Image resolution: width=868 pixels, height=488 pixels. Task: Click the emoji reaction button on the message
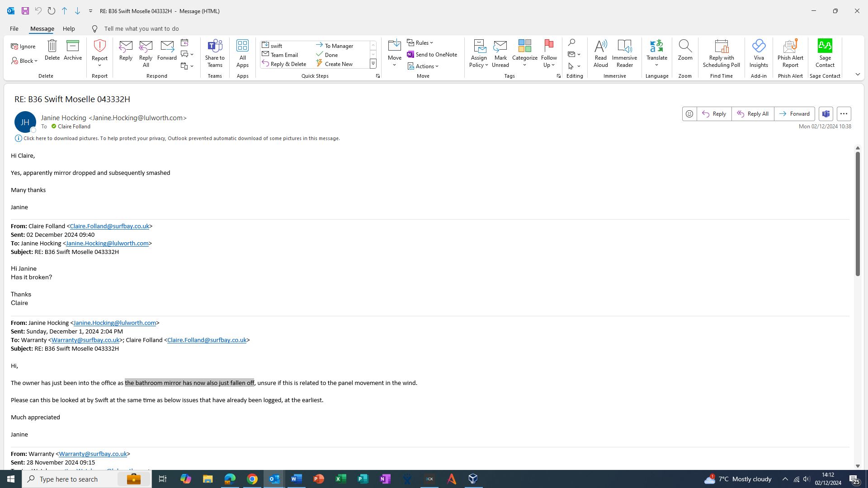(689, 114)
